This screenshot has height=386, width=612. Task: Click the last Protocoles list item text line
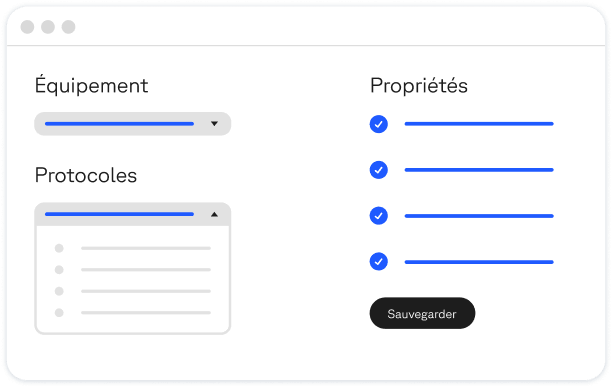pos(146,313)
